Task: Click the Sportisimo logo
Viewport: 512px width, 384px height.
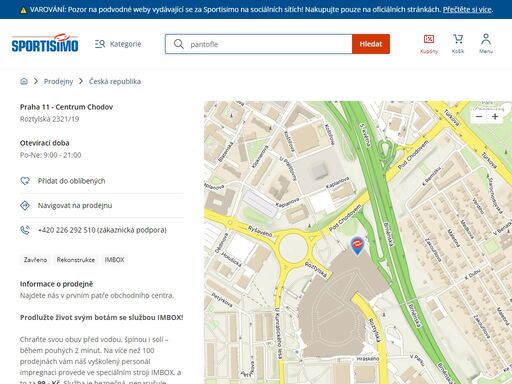Action: point(45,43)
